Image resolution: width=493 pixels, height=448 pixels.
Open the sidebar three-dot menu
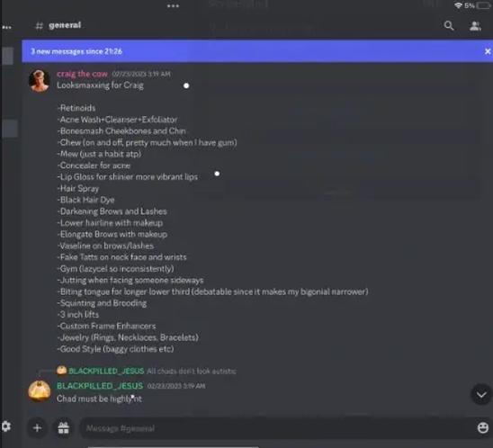tap(6, 27)
